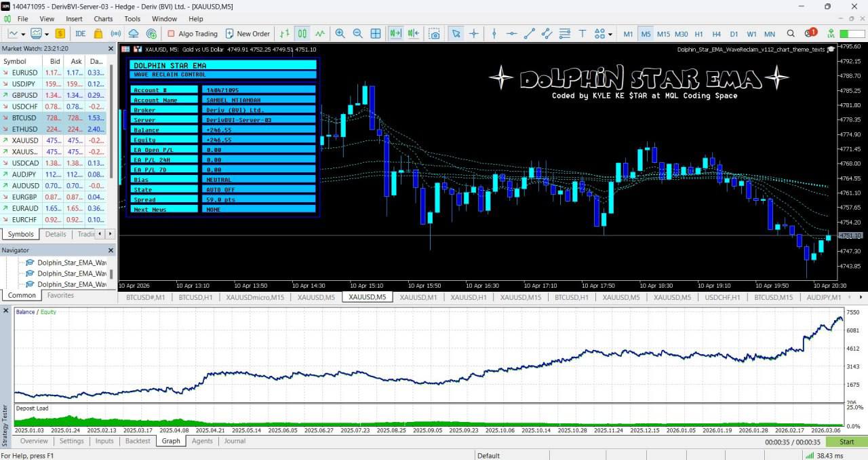The image size is (868, 460).
Task: Select the trendline drawing tool
Action: point(530,33)
